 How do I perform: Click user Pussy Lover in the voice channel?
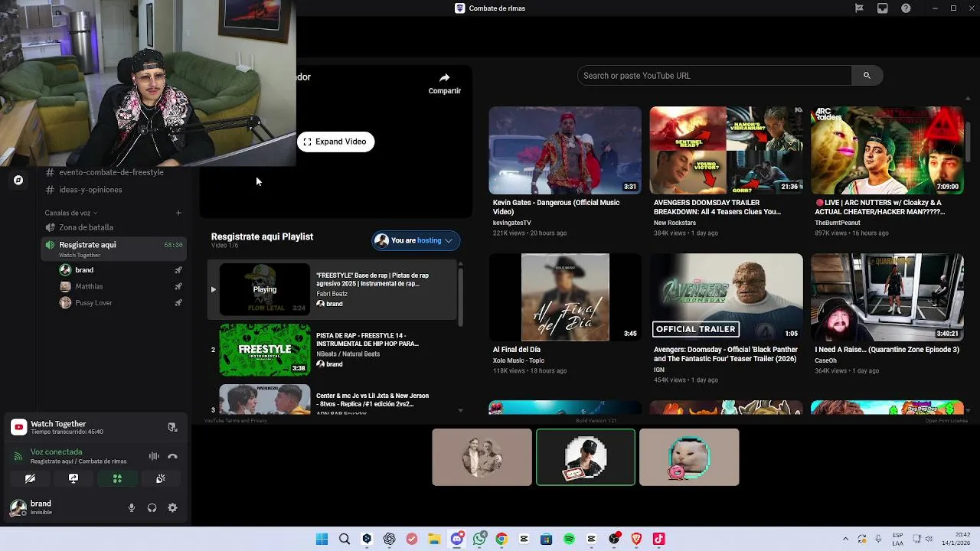[93, 303]
